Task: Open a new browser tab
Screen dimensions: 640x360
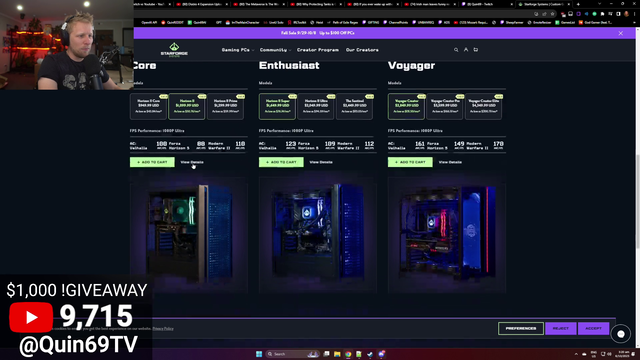Action: [578, 4]
